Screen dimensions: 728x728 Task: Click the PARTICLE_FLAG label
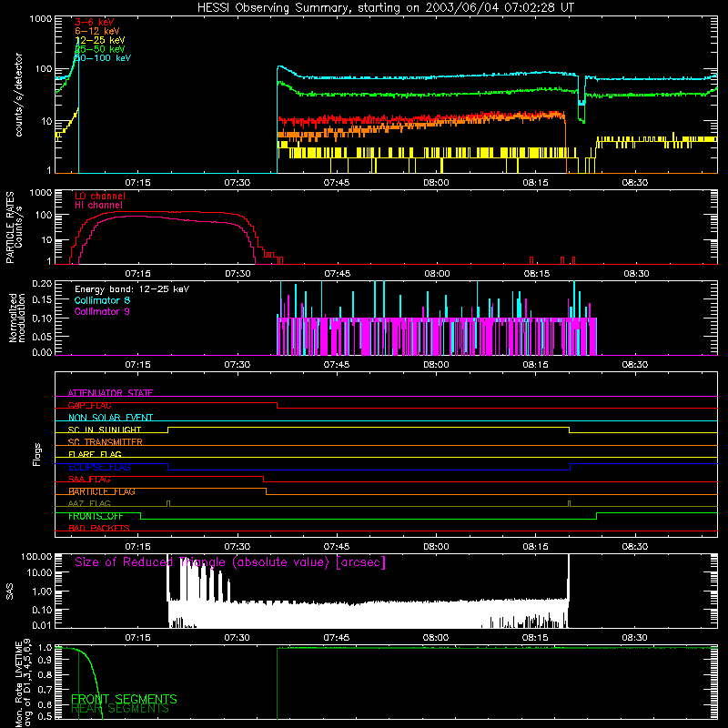click(x=102, y=491)
